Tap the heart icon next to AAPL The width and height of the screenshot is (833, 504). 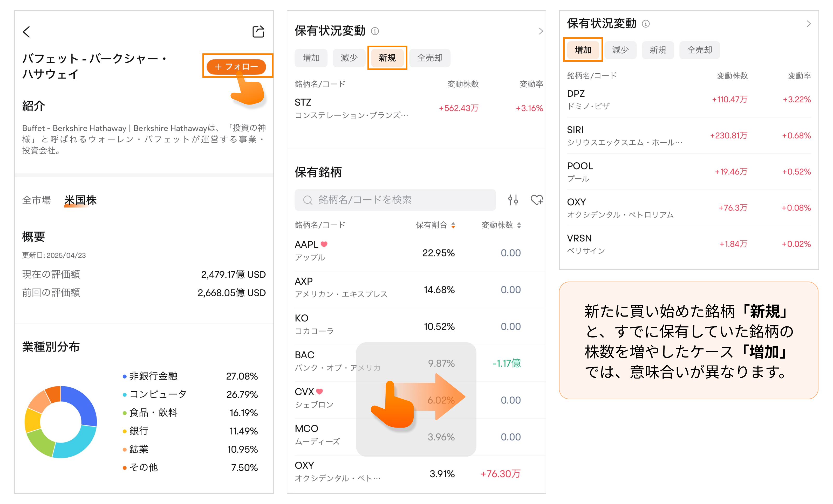point(324,244)
